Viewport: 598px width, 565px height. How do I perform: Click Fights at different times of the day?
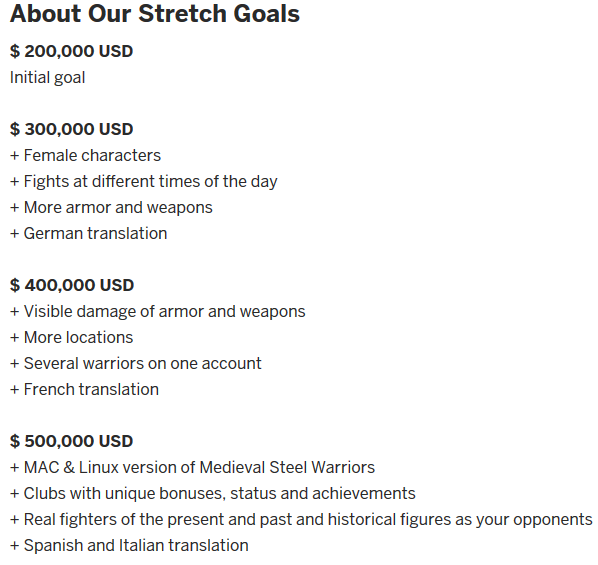click(143, 182)
